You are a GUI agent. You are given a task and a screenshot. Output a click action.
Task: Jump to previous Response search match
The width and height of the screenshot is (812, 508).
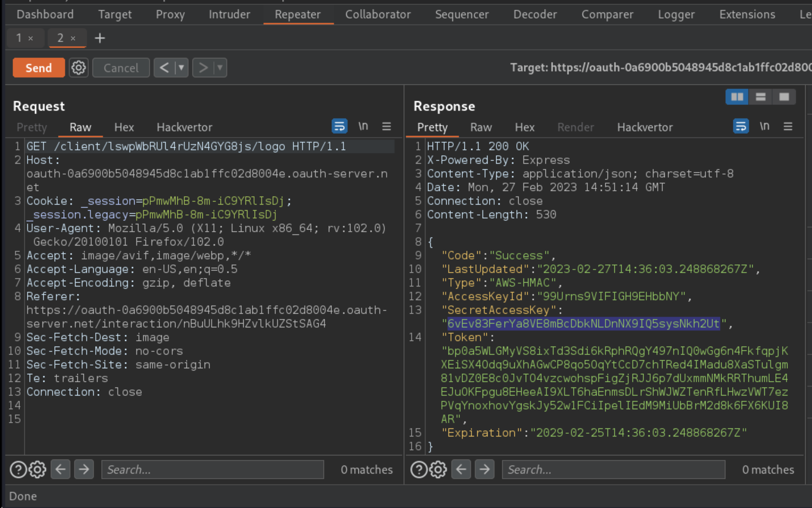(x=461, y=469)
